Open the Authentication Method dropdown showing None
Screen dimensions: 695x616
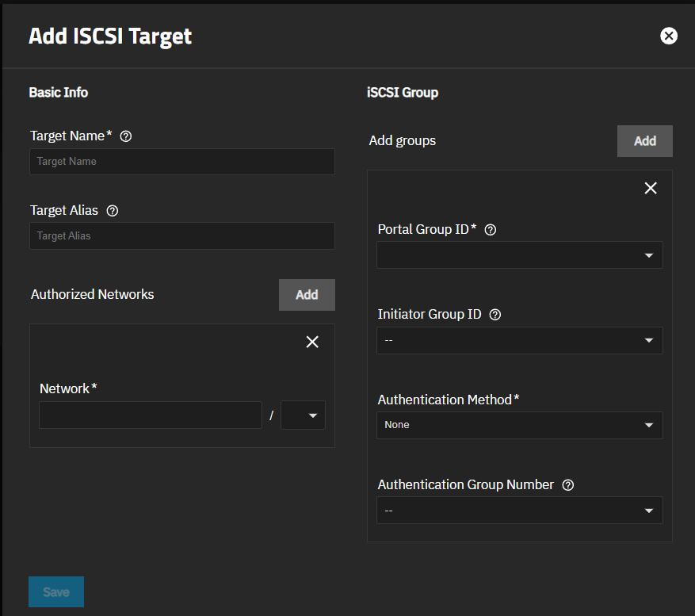point(519,425)
